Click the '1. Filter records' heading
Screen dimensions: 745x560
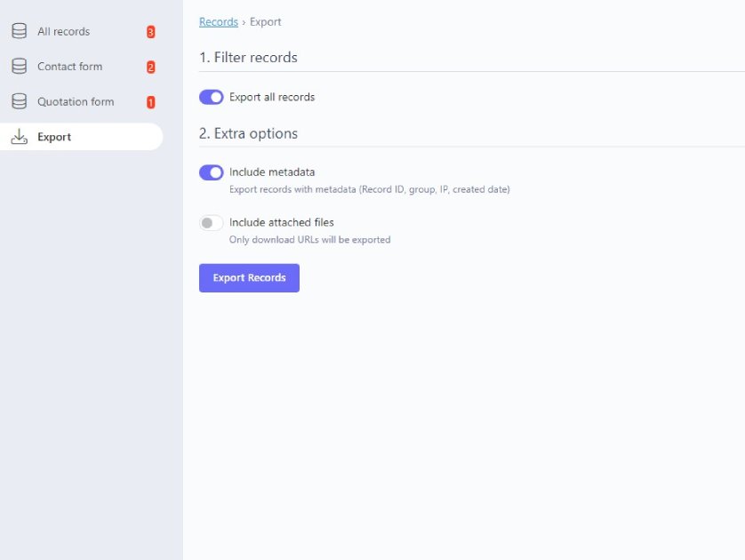click(x=249, y=58)
